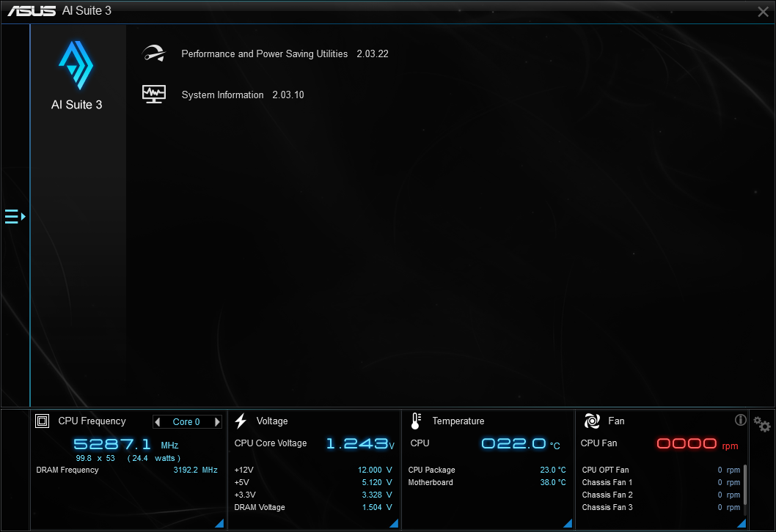
Task: Expand the Temperature panel corner triangle
Action: (x=568, y=523)
